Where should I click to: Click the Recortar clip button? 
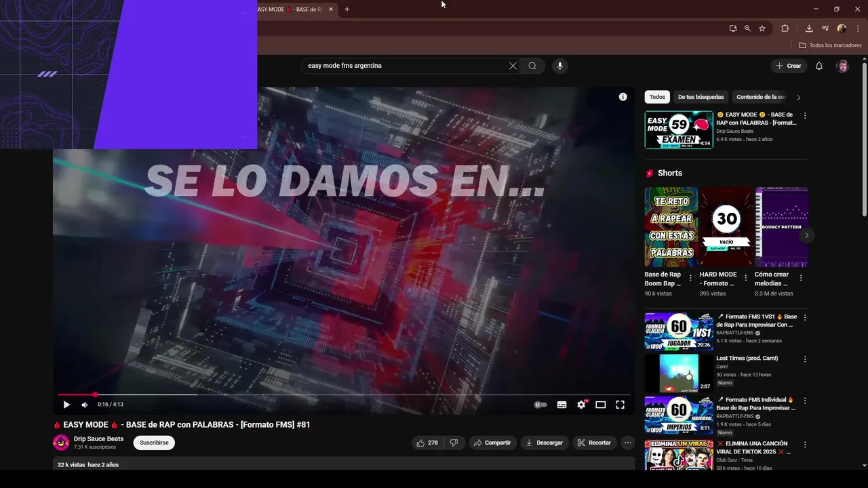pos(594,443)
